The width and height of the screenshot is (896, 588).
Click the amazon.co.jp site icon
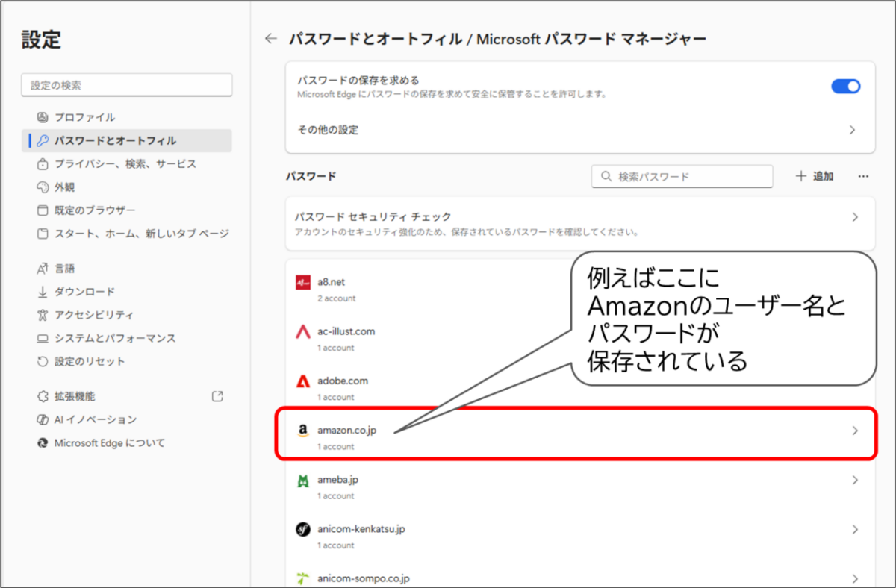point(304,431)
